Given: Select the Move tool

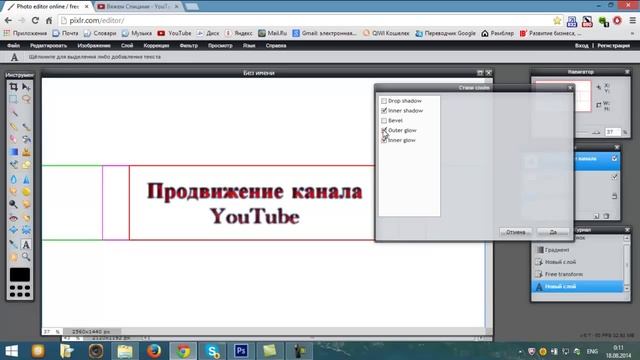Looking at the screenshot, I should pos(26,87).
